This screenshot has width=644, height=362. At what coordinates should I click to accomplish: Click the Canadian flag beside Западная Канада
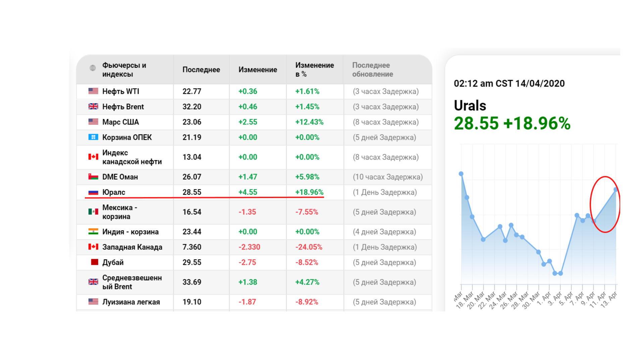[93, 247]
